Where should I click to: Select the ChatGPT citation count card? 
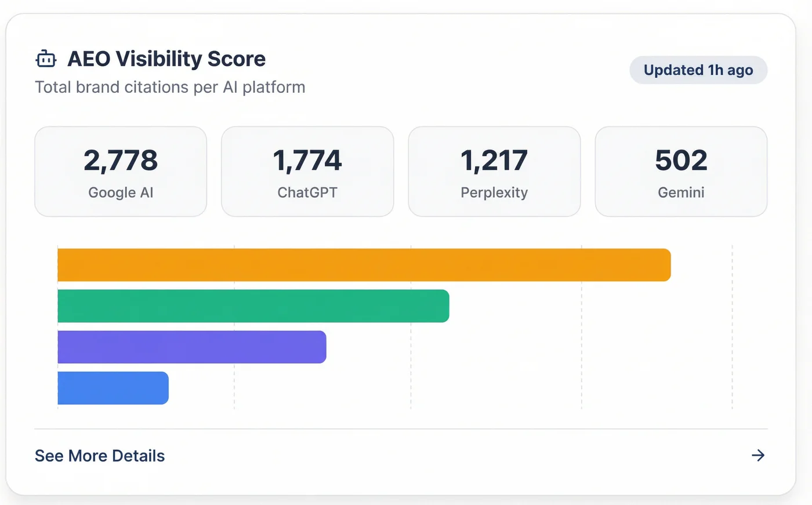click(307, 171)
